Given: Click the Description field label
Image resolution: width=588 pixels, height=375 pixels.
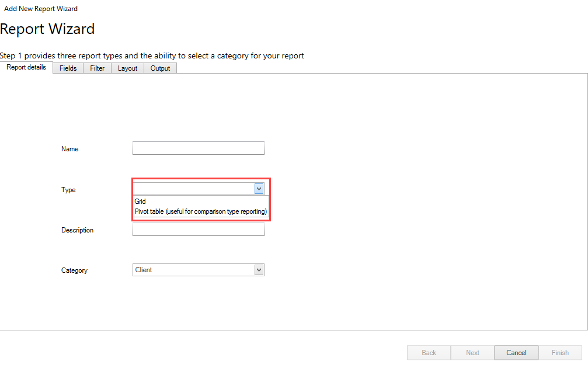Looking at the screenshot, I should click(x=77, y=230).
